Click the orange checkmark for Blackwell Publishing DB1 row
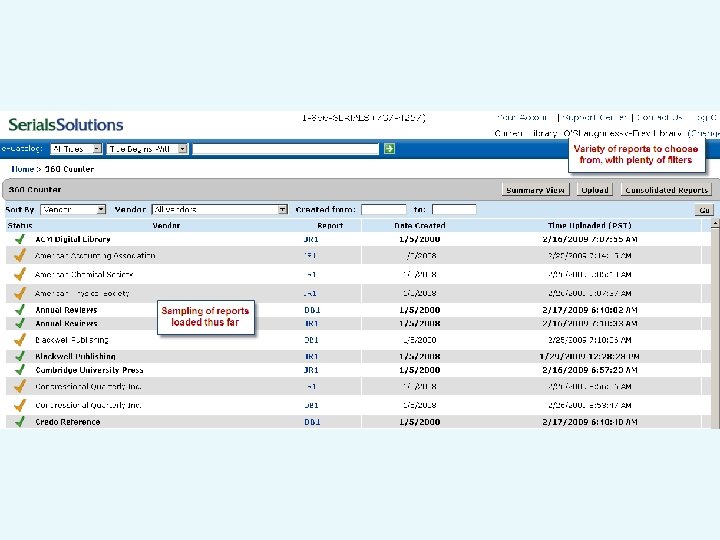Screen dimensions: 720x540 tap(19, 340)
